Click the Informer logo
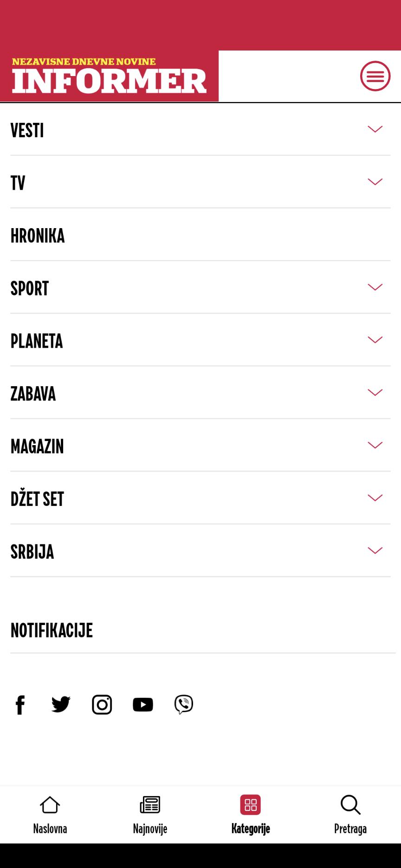 pos(109,77)
